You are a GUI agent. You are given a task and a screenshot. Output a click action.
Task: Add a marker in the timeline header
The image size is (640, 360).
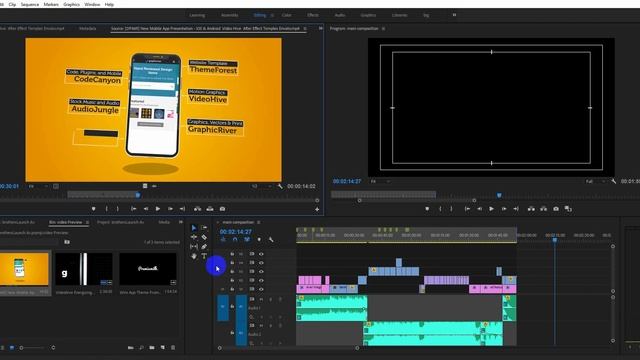tap(259, 240)
